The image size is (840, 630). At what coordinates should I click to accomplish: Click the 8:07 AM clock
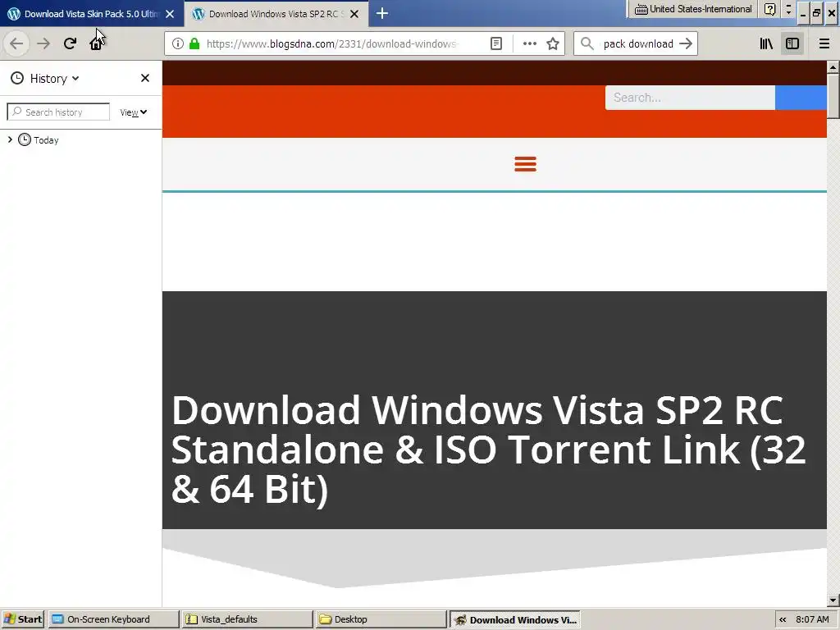812,619
